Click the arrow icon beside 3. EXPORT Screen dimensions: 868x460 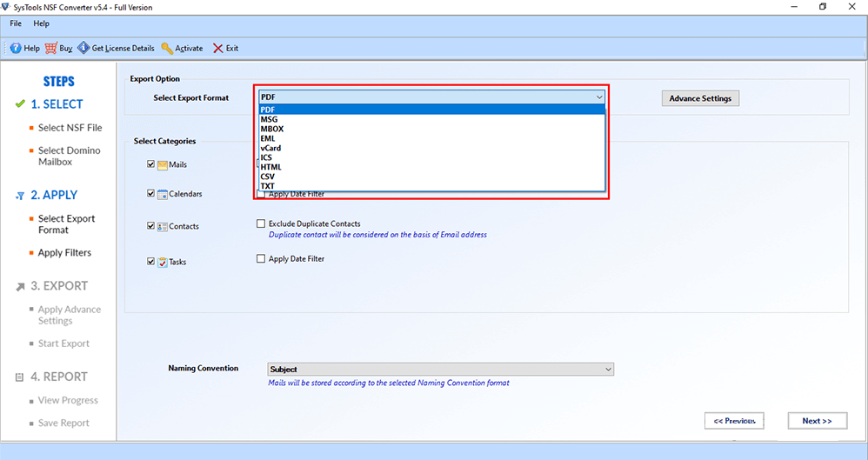coord(20,287)
